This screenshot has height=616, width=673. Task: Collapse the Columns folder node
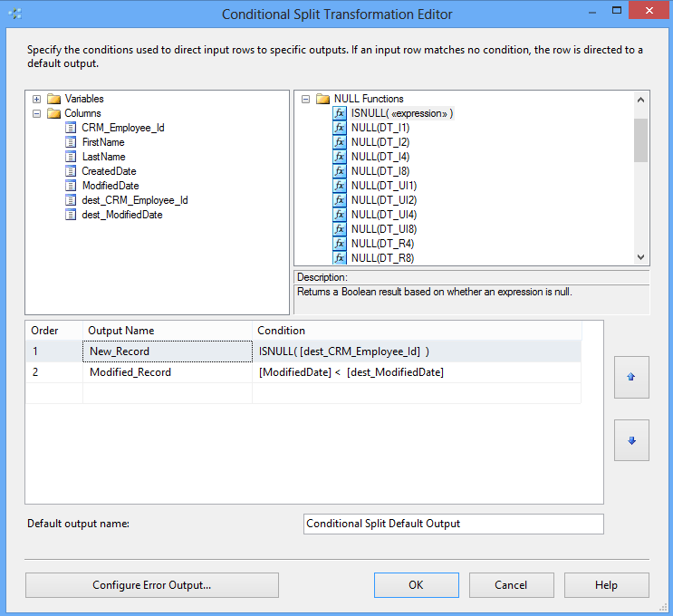(x=37, y=114)
